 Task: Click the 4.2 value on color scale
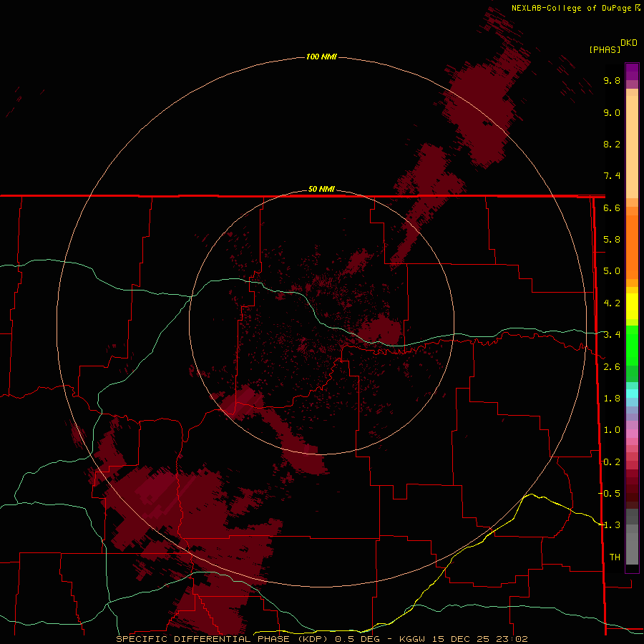click(x=612, y=303)
